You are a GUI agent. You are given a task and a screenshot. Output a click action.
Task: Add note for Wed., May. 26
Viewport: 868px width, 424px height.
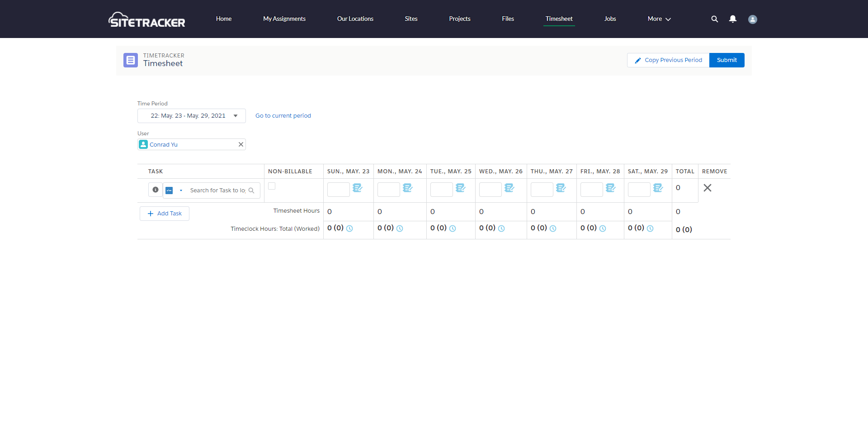coord(509,188)
